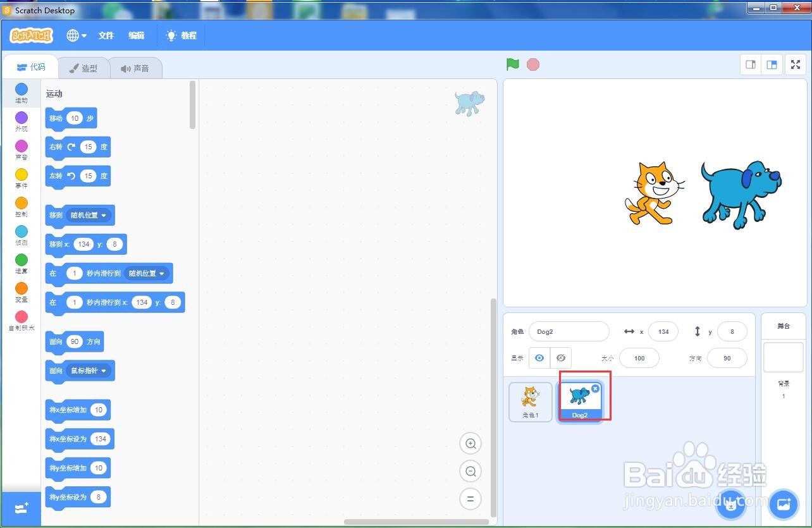Screen dimensions: 812x528
Task: Click the steps value in 移动 block
Action: tap(75, 118)
